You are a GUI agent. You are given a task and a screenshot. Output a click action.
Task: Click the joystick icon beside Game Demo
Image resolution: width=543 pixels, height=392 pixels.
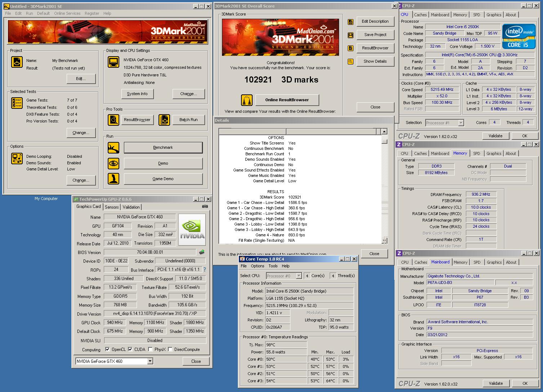pyautogui.click(x=114, y=179)
